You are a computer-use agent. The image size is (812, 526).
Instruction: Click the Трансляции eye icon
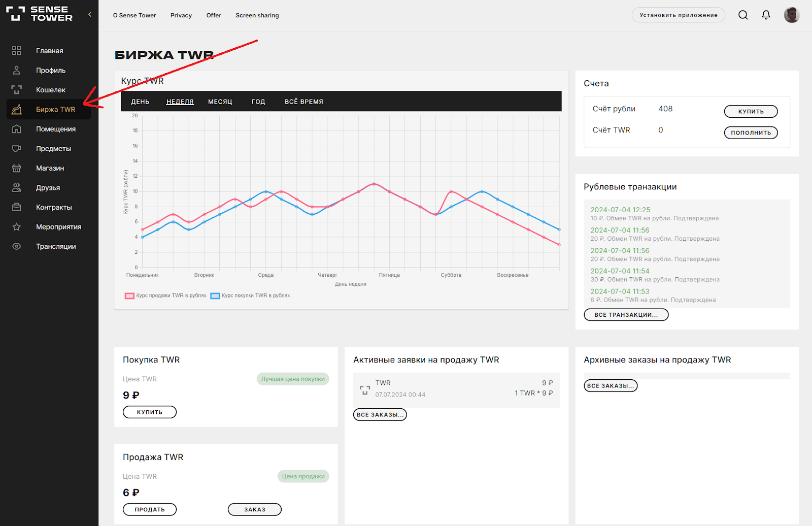[x=17, y=246]
